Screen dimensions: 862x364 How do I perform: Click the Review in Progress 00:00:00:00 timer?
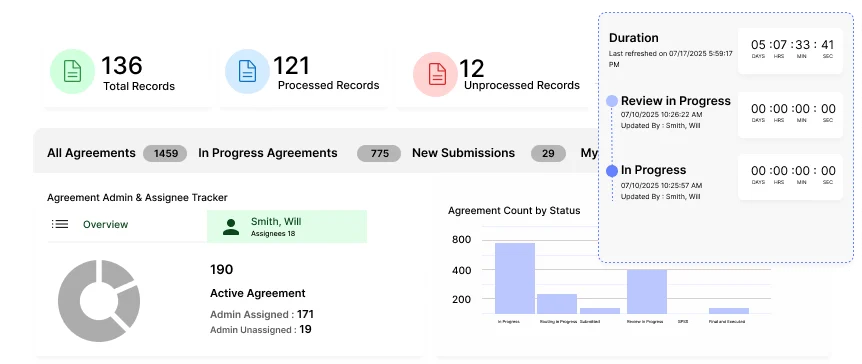pos(790,114)
